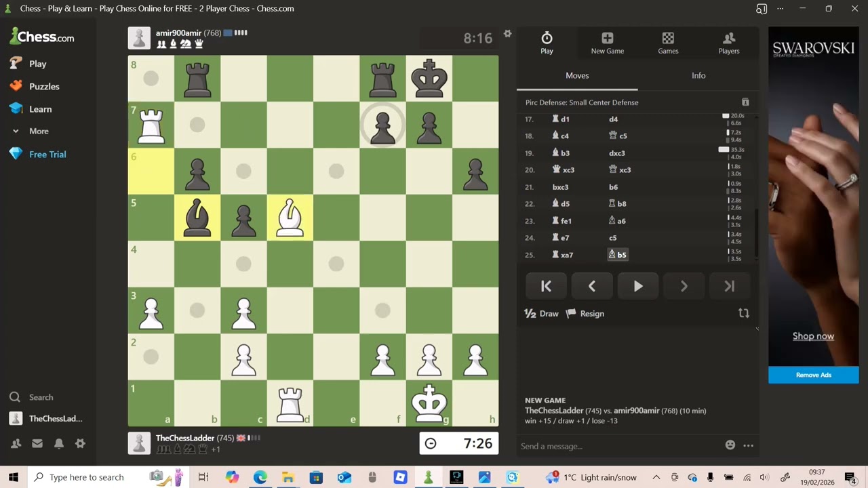Go to the next move
Screen dimensions: 868x488
[x=684, y=287]
